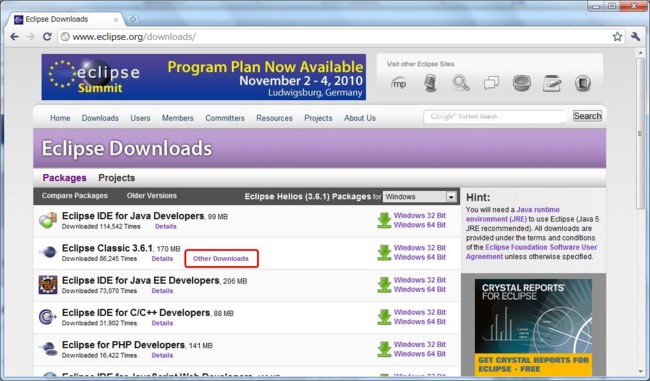
Task: Click the magnifying glass site icon
Action: (461, 83)
